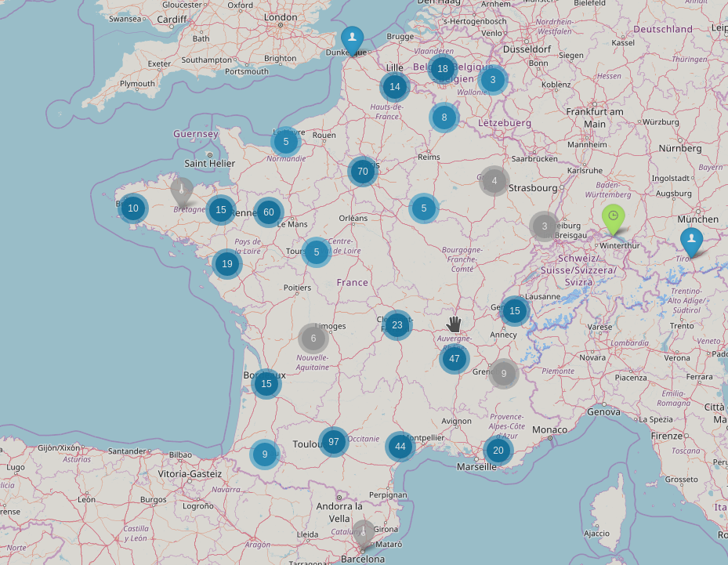
Task: Click the Cardiff city label
Action: point(172,20)
